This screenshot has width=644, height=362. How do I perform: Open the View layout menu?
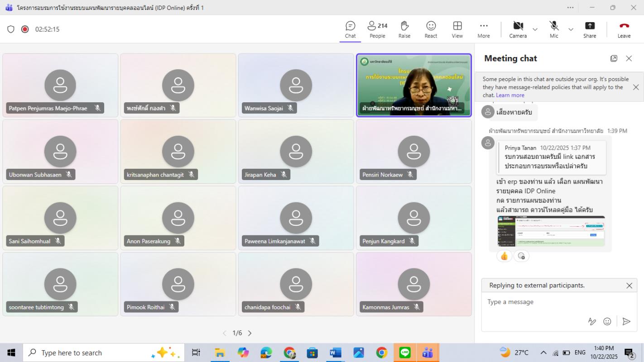pyautogui.click(x=457, y=29)
